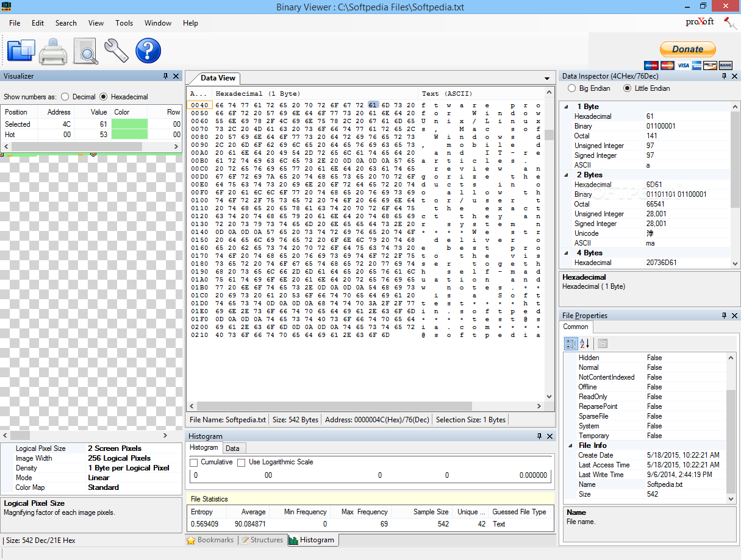Close the File Properties panel
This screenshot has height=560, width=741.
735,316
